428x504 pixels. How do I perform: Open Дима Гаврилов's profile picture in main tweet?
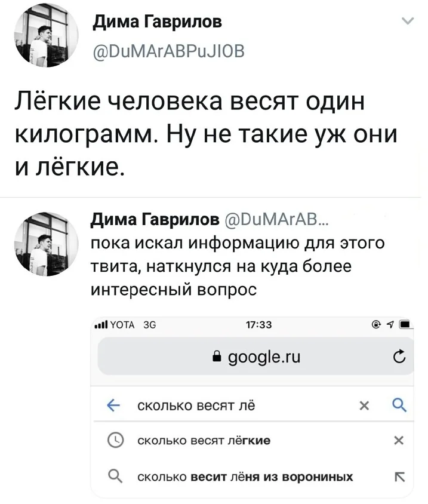(47, 36)
